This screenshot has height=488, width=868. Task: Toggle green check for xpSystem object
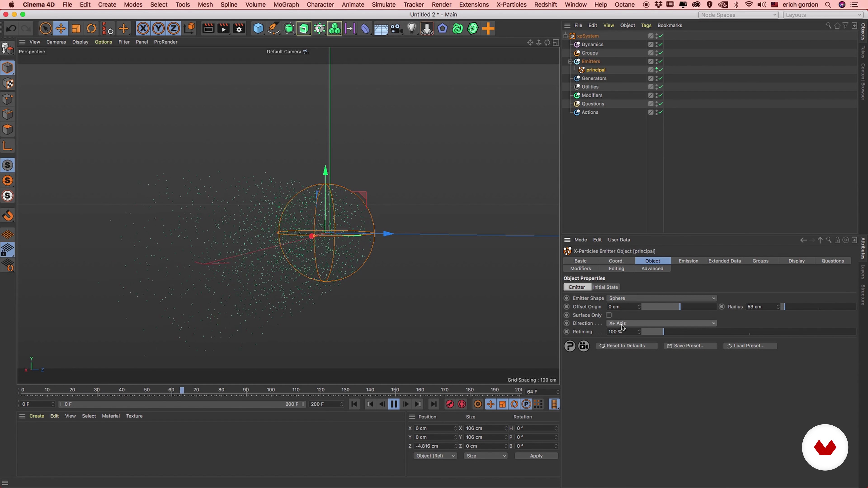pyautogui.click(x=661, y=36)
